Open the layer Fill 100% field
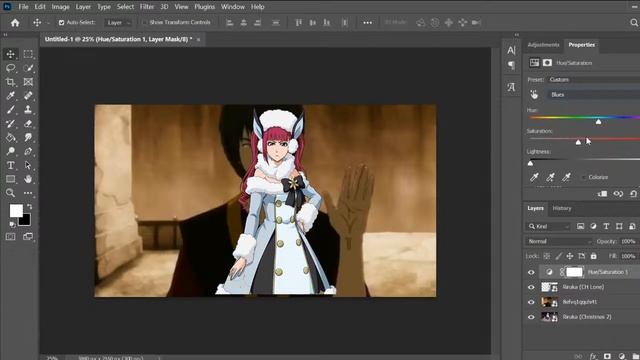The width and height of the screenshot is (640, 360). pos(629,256)
